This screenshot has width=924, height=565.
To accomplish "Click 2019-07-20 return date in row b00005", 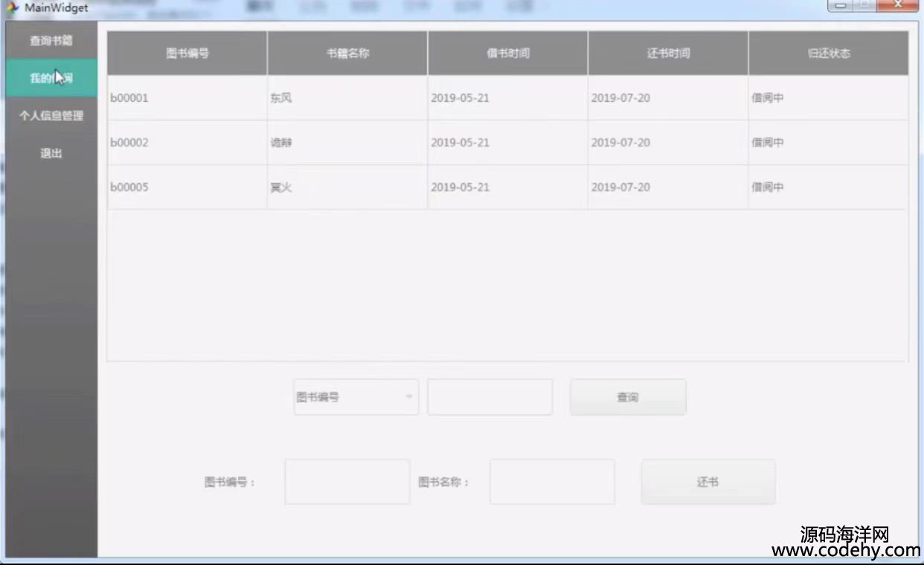I will [x=668, y=187].
